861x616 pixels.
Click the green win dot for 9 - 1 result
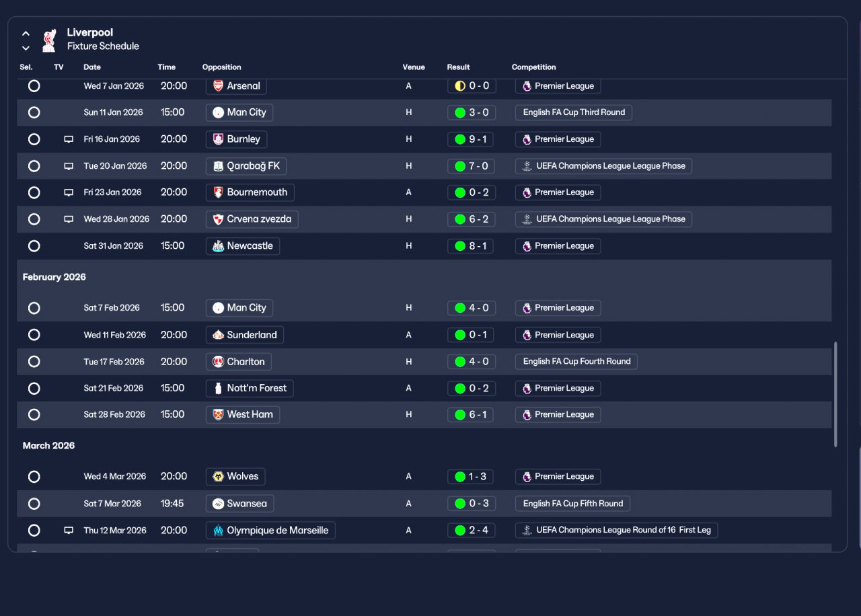[x=460, y=139]
